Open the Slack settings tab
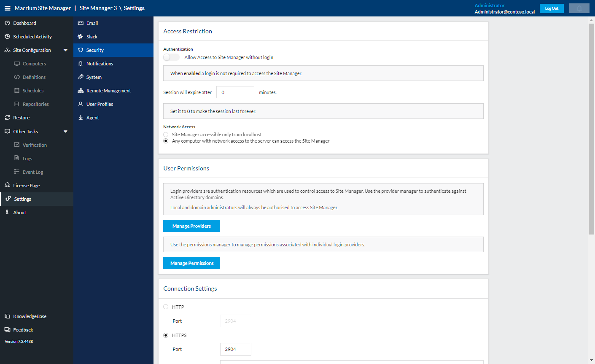This screenshot has height=364, width=595. coord(92,36)
